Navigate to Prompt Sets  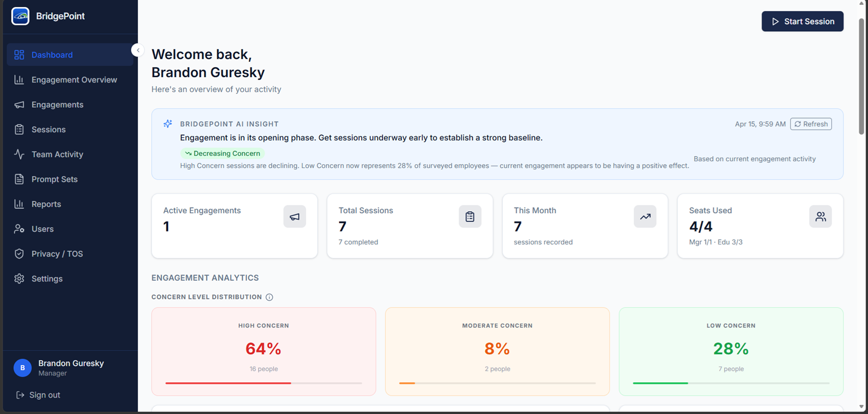70,179
